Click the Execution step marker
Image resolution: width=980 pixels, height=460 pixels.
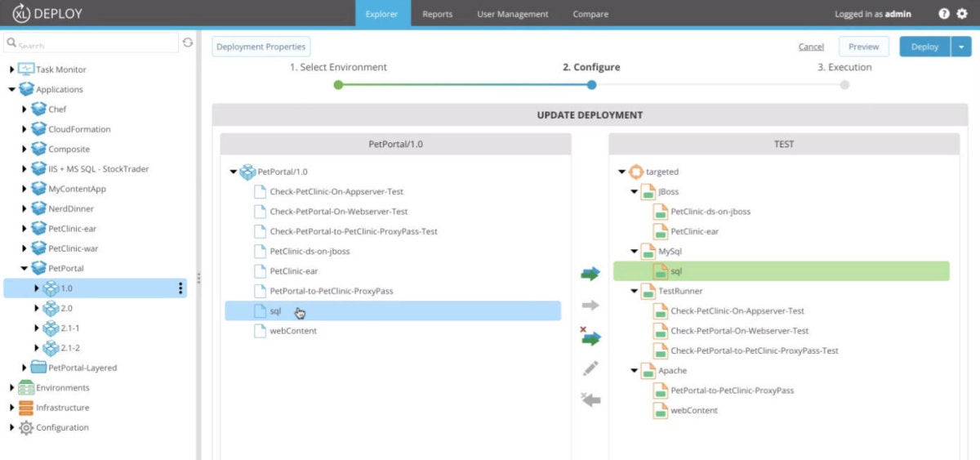844,84
